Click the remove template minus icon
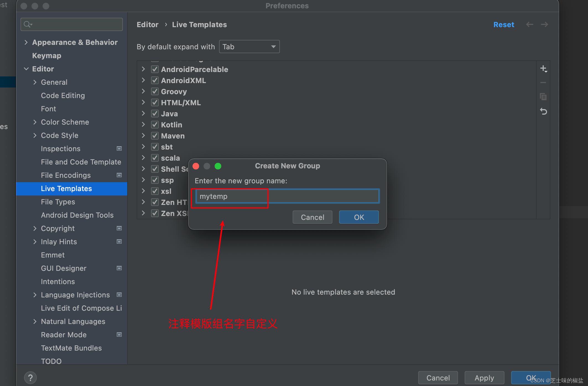This screenshot has height=386, width=588. pyautogui.click(x=543, y=83)
